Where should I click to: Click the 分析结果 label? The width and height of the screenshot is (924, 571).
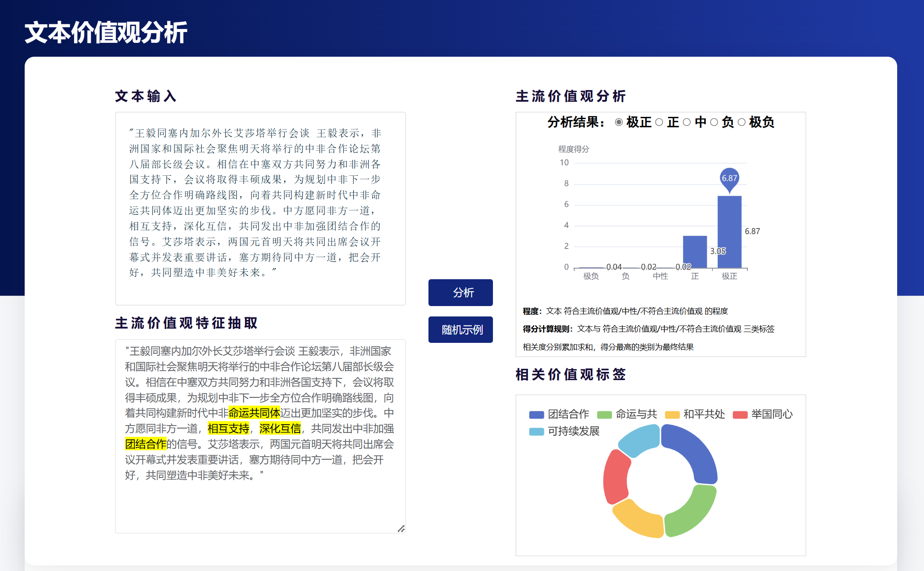576,123
